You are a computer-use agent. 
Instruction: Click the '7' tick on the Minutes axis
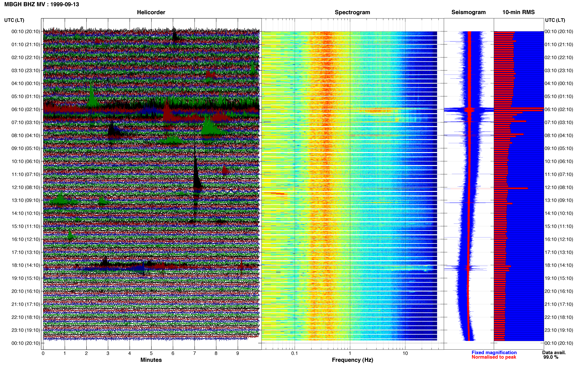[x=195, y=353]
